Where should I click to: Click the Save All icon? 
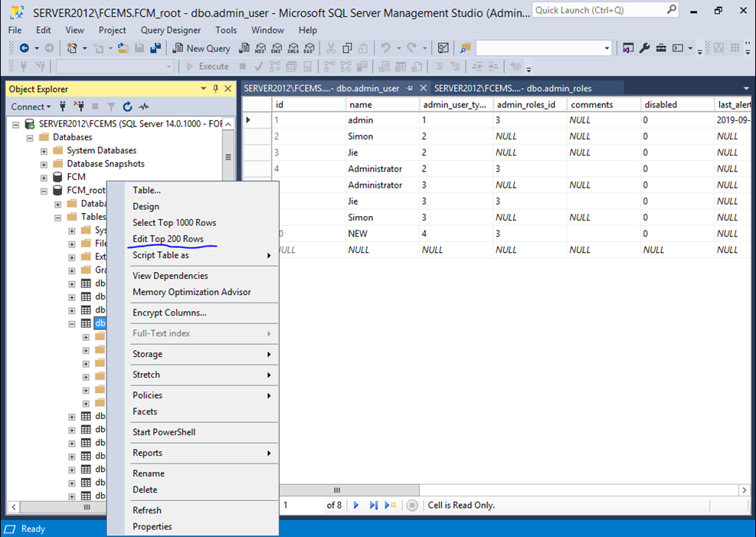tap(155, 47)
